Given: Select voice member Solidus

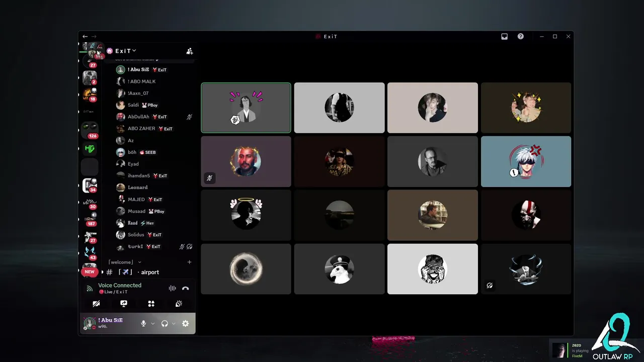Looking at the screenshot, I should pyautogui.click(x=154, y=234).
